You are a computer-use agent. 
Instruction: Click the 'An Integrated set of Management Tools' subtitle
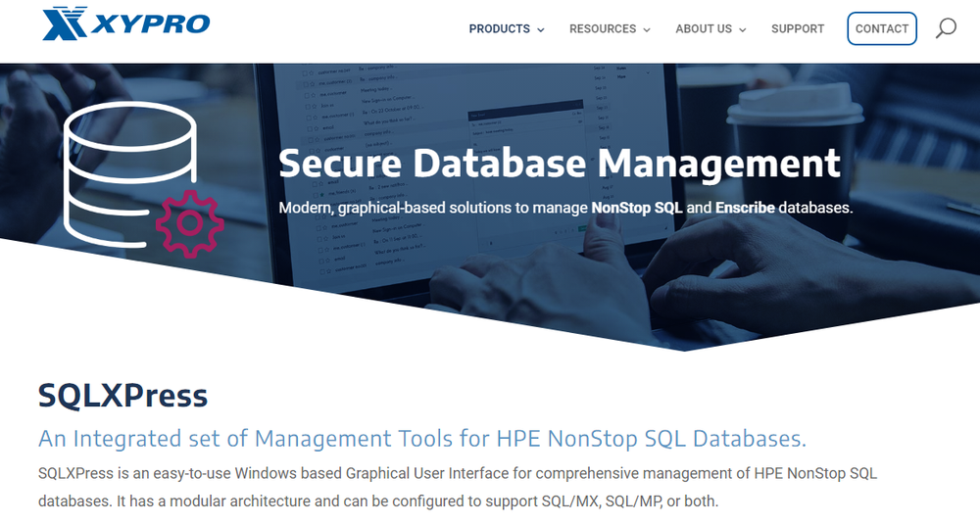[421, 439]
